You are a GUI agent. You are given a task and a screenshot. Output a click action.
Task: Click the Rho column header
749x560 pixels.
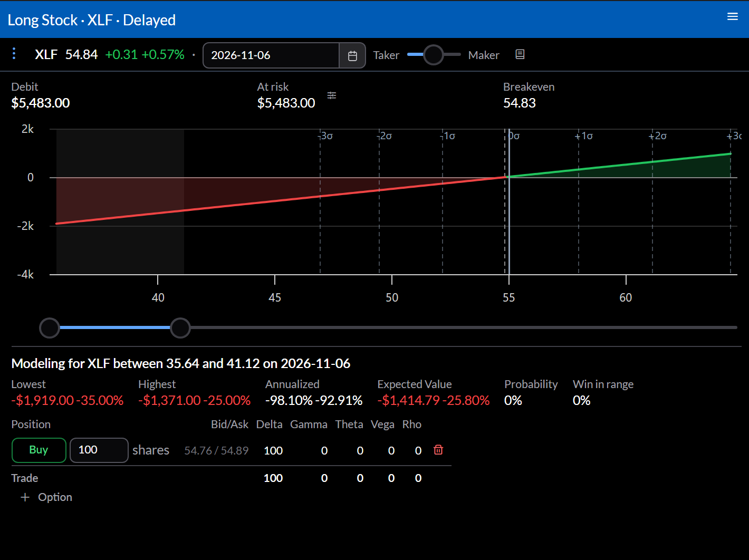click(x=412, y=424)
